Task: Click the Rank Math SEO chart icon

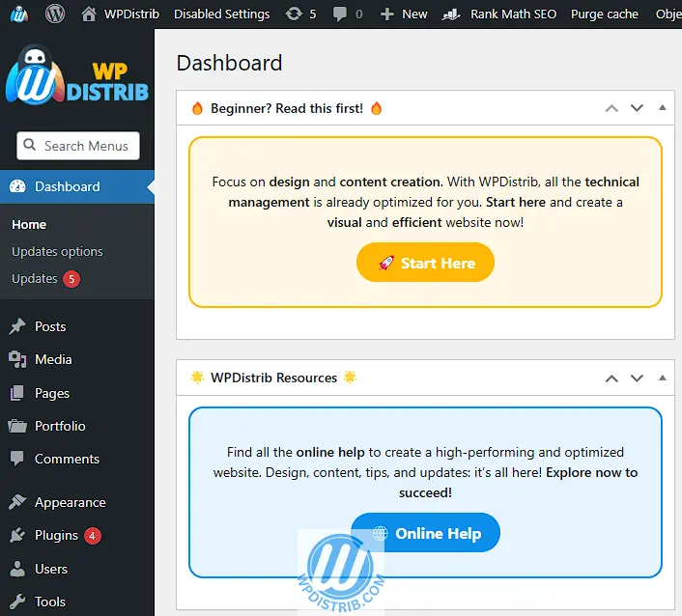Action: pyautogui.click(x=450, y=14)
